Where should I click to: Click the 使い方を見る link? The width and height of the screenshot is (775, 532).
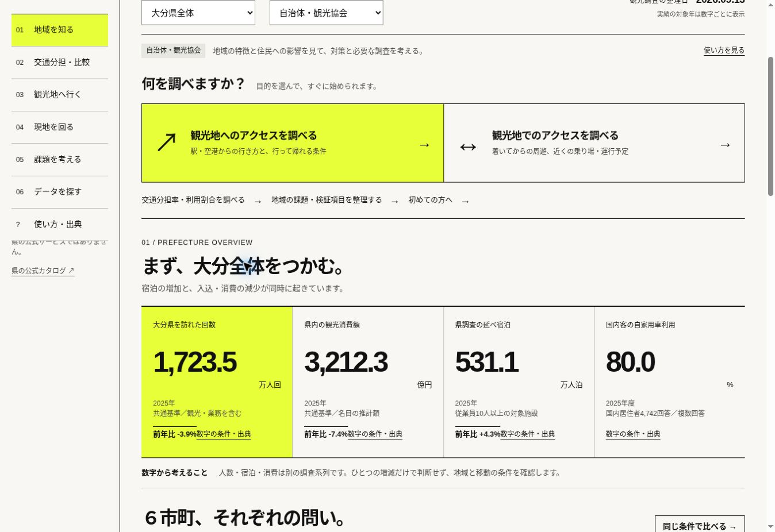tap(724, 51)
